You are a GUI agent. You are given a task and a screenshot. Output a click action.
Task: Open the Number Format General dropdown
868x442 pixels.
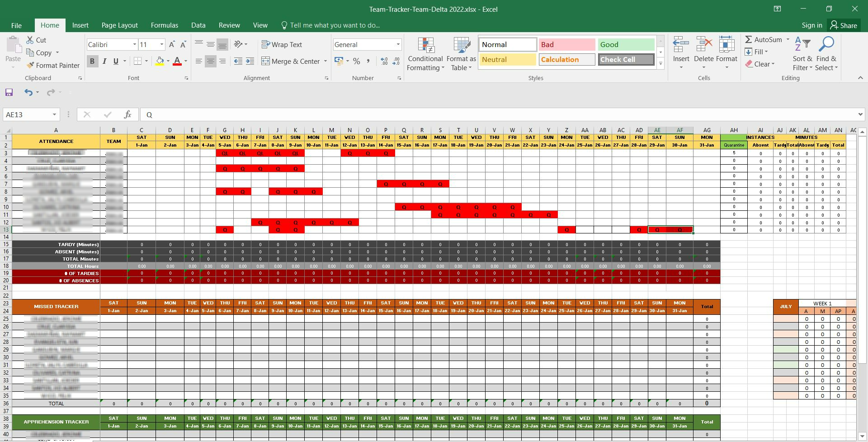[398, 44]
